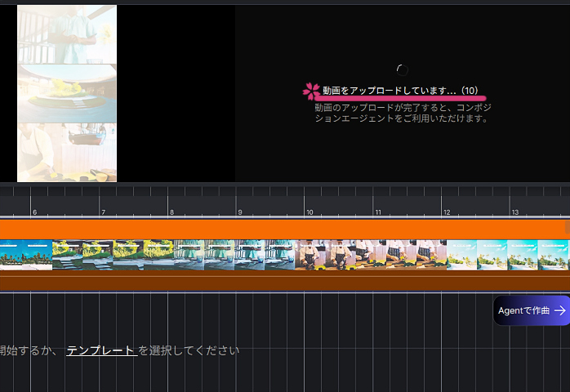The height and width of the screenshot is (392, 570).
Task: Set playhead at timeline marker 8
Action: pos(171,212)
